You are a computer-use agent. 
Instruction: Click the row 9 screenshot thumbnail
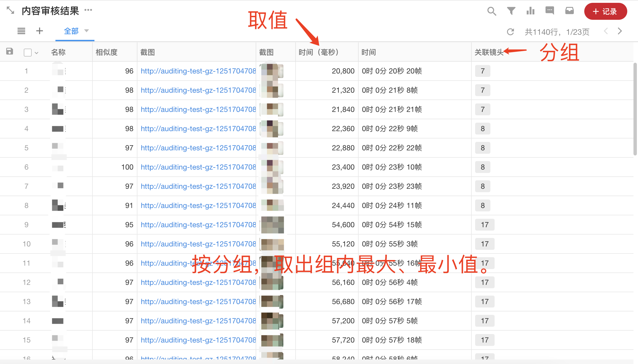[x=272, y=225]
